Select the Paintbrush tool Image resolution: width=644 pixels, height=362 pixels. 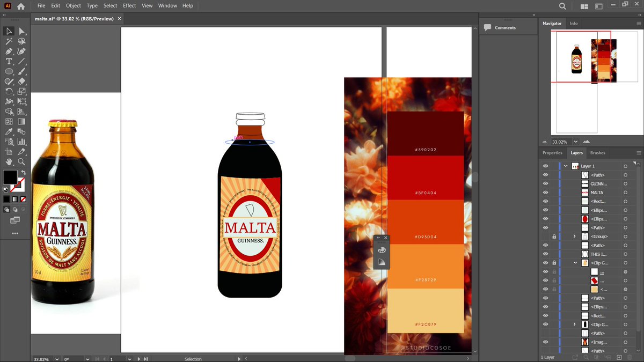(x=21, y=71)
